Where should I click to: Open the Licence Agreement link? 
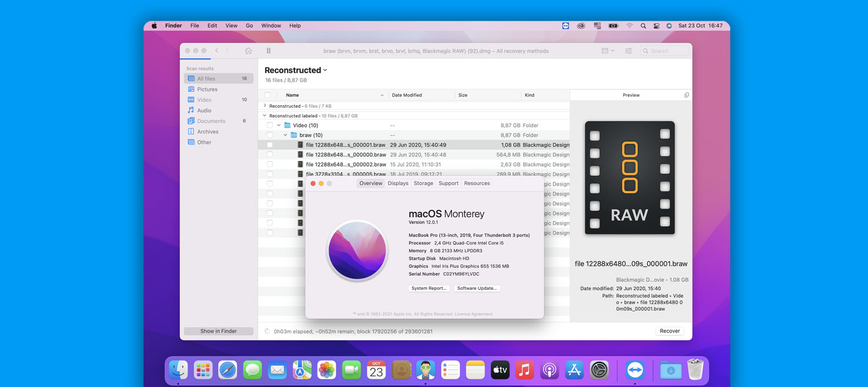click(473, 314)
